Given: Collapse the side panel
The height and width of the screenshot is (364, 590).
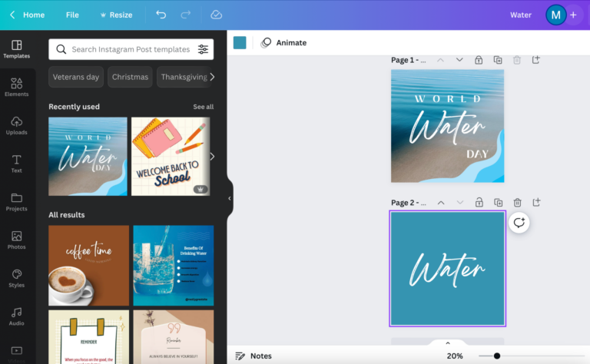Looking at the screenshot, I should tap(230, 198).
